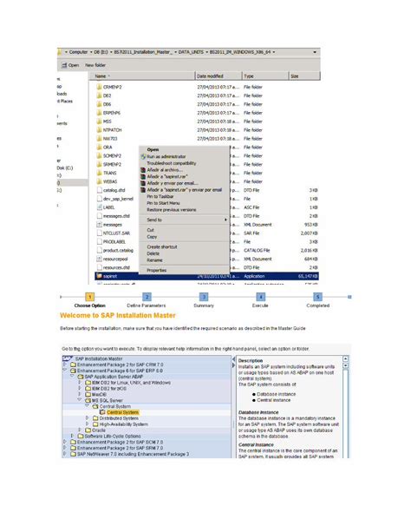411x532 pixels.
Task: Expand Enhancement Package 2 for SAP CRM 7.0 node
Action: [x=65, y=365]
